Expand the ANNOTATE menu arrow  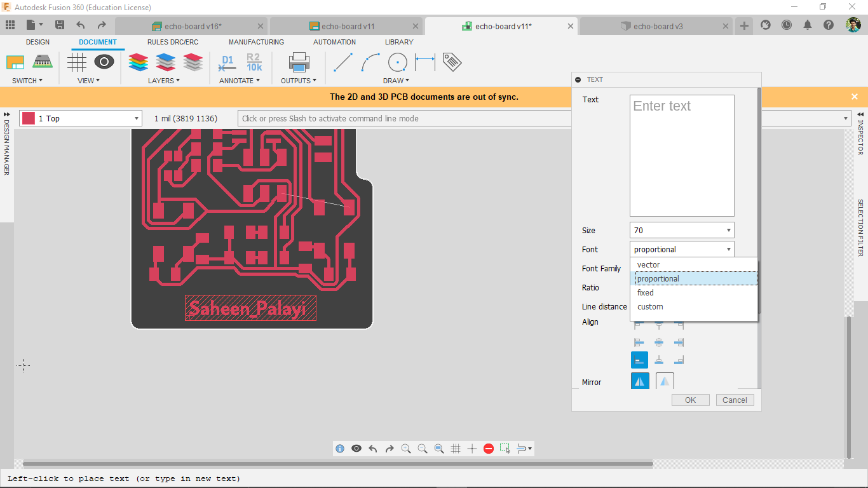[258, 81]
